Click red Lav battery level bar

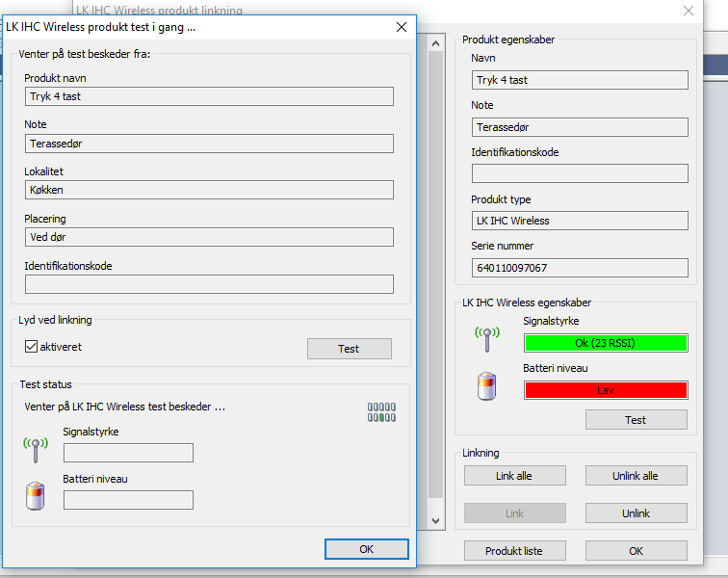pos(606,390)
